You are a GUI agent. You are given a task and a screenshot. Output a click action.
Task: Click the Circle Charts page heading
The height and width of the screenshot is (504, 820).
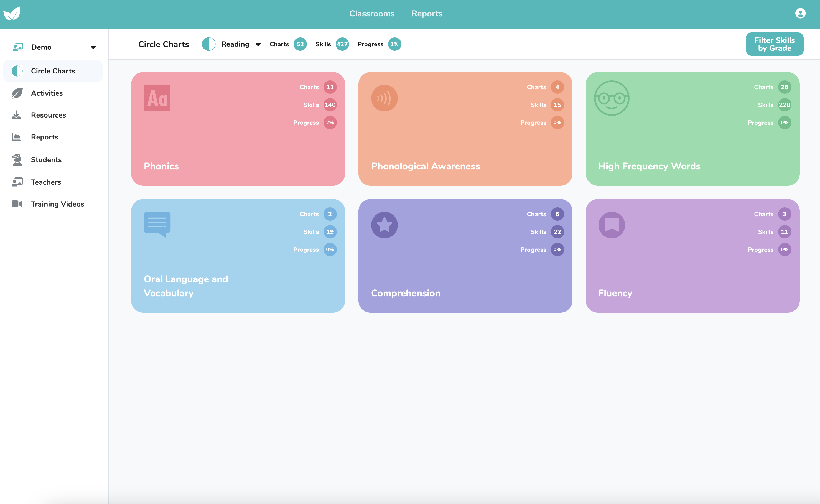pos(163,44)
